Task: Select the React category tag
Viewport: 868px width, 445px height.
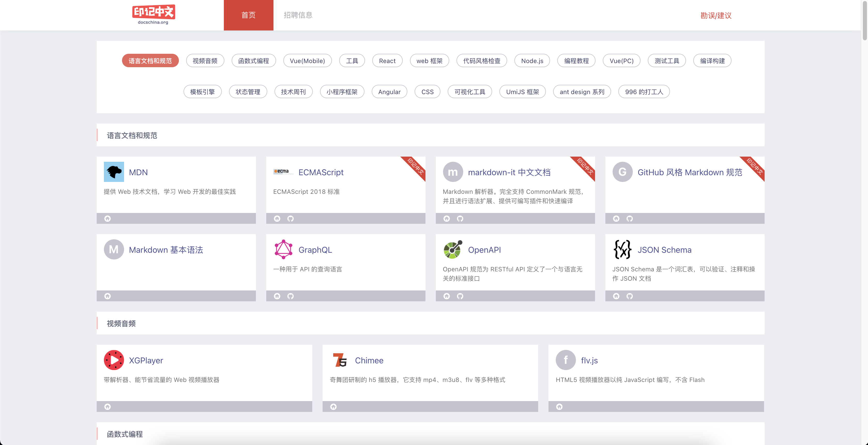Action: (387, 61)
